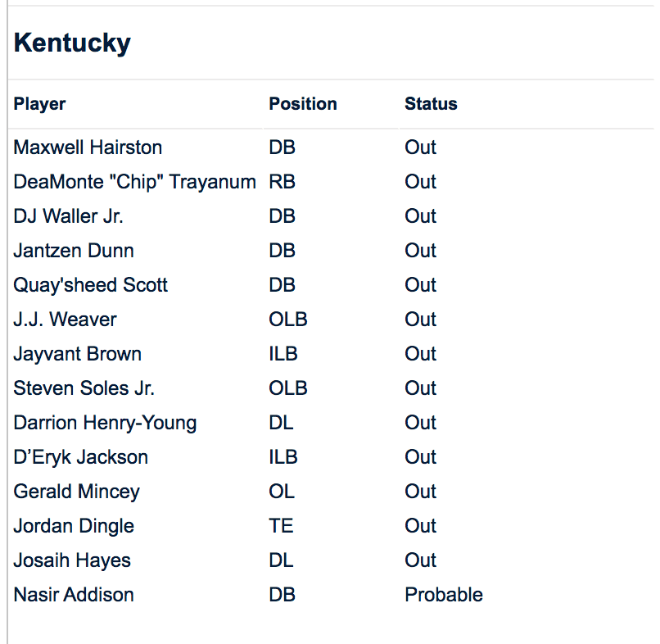
Task: Click on Jantzen Dunn's name
Action: 74,251
